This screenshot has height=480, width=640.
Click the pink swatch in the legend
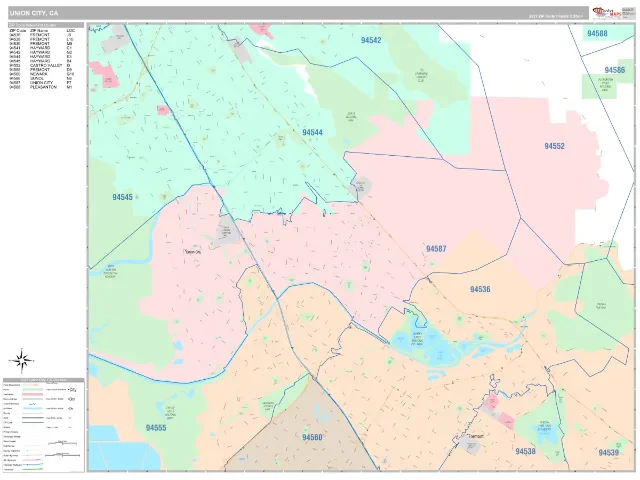pyautogui.click(x=32, y=394)
